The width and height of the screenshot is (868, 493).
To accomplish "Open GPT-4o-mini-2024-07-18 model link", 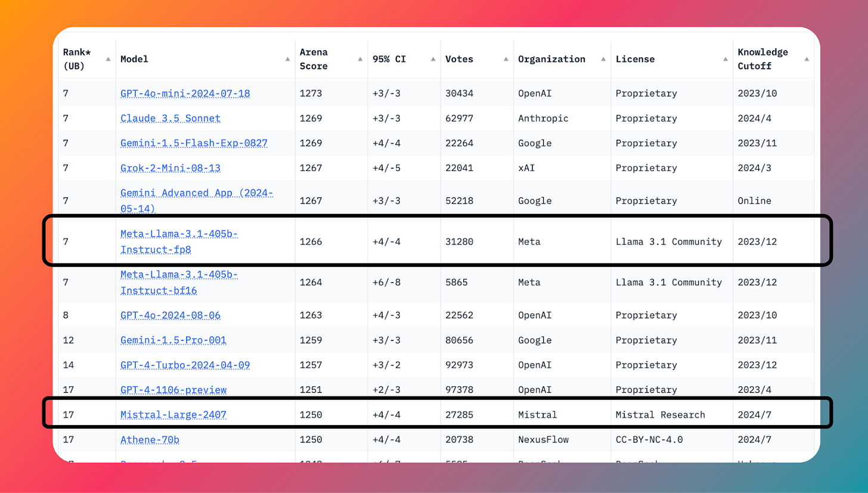I will 185,94.
